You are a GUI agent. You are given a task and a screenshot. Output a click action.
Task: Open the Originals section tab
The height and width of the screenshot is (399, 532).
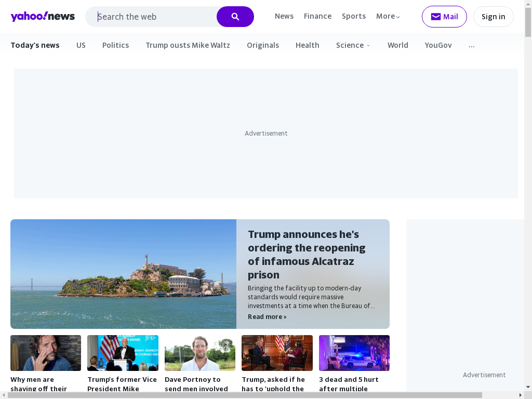pos(262,45)
